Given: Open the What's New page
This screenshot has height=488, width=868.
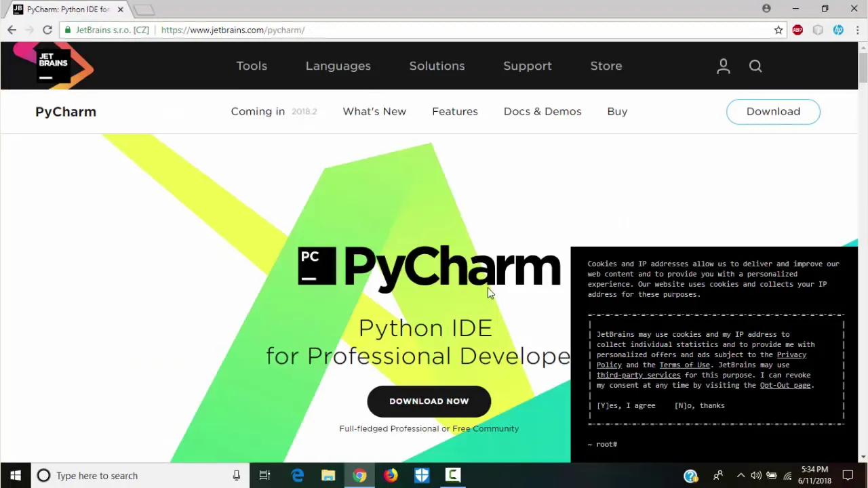Looking at the screenshot, I should [x=374, y=111].
